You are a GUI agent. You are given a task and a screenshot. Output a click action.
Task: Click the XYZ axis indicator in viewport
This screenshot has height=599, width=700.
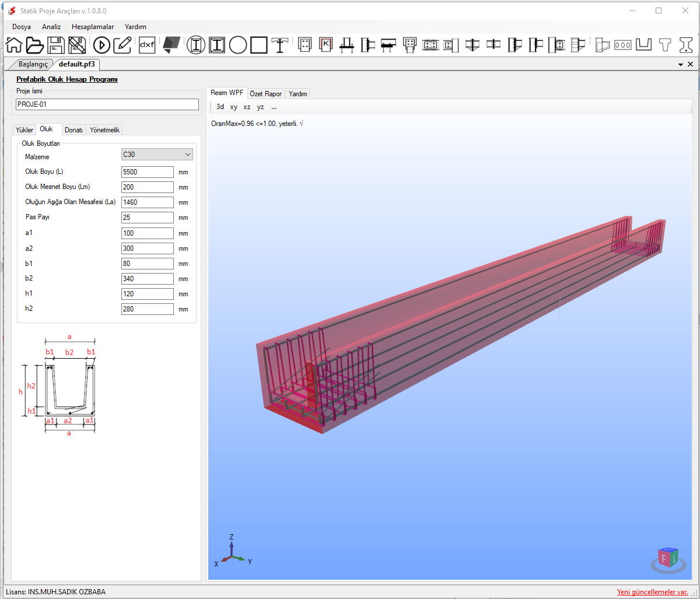coord(232,550)
